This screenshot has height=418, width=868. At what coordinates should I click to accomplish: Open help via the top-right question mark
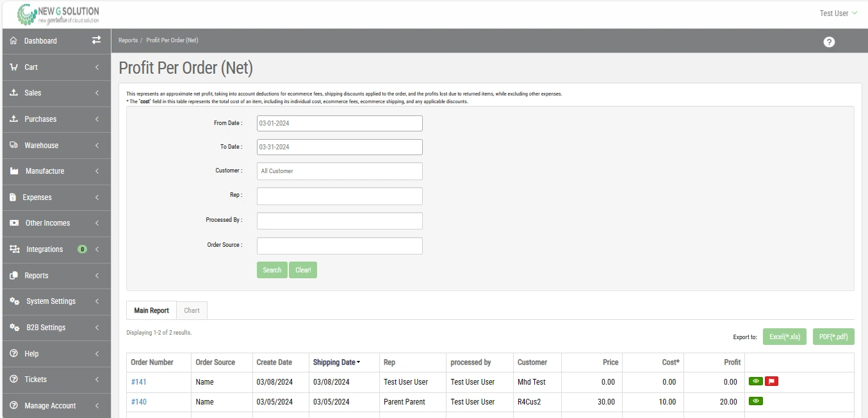[x=829, y=42]
